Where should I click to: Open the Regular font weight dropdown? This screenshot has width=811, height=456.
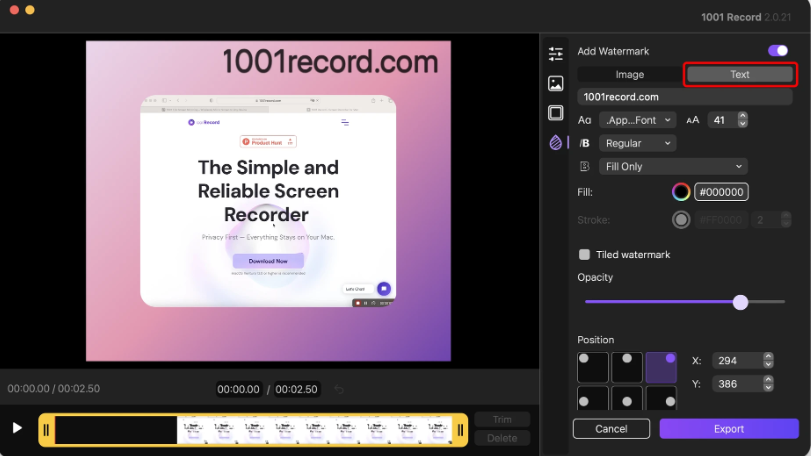click(x=637, y=143)
